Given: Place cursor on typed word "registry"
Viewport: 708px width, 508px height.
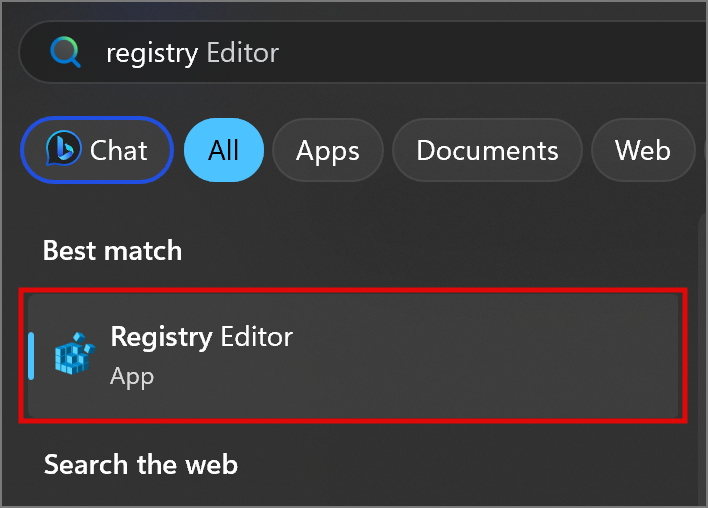Looking at the screenshot, I should point(152,52).
